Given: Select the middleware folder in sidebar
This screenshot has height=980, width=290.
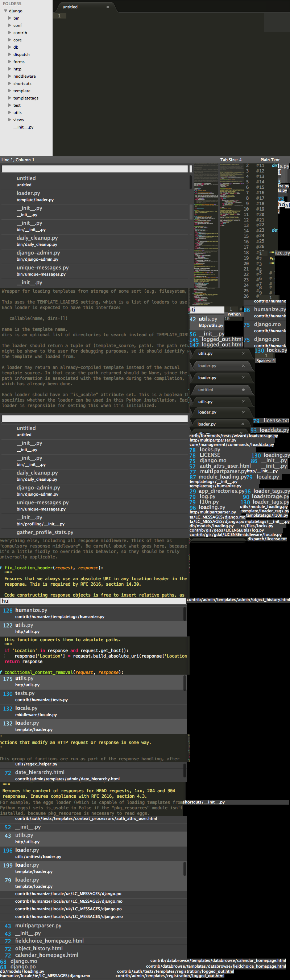Looking at the screenshot, I should click(24, 77).
